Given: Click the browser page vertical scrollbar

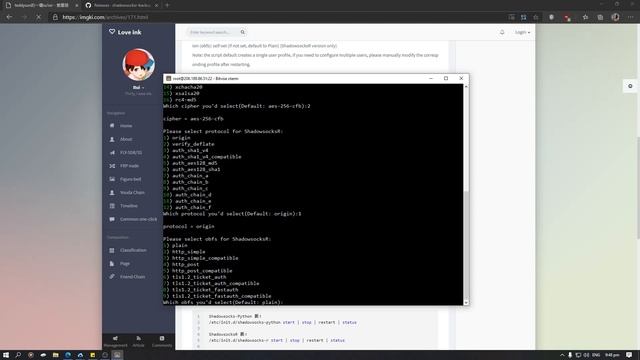Looking at the screenshot, I should [638, 188].
